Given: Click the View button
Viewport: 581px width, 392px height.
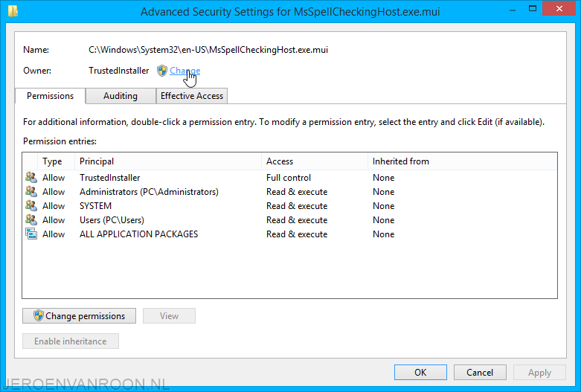Looking at the screenshot, I should pos(169,315).
